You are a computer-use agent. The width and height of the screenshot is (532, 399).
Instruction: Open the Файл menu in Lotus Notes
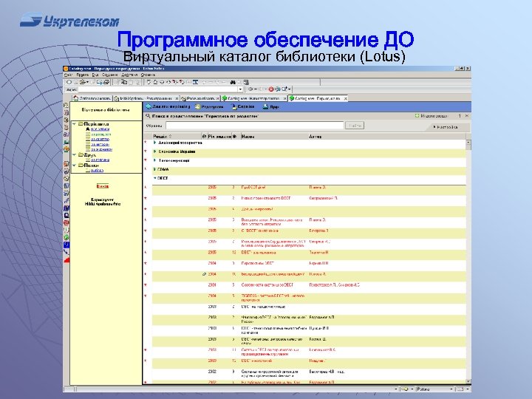[x=68, y=75]
